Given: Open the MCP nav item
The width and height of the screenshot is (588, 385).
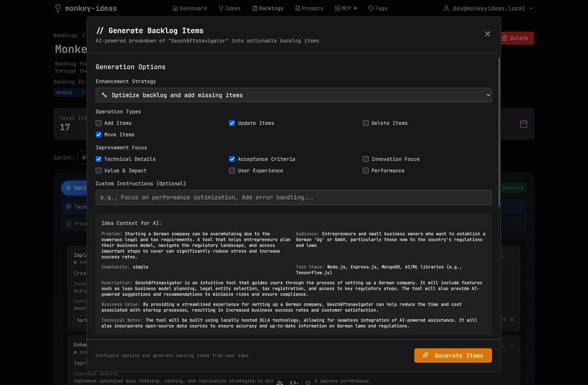Looking at the screenshot, I should click(343, 8).
